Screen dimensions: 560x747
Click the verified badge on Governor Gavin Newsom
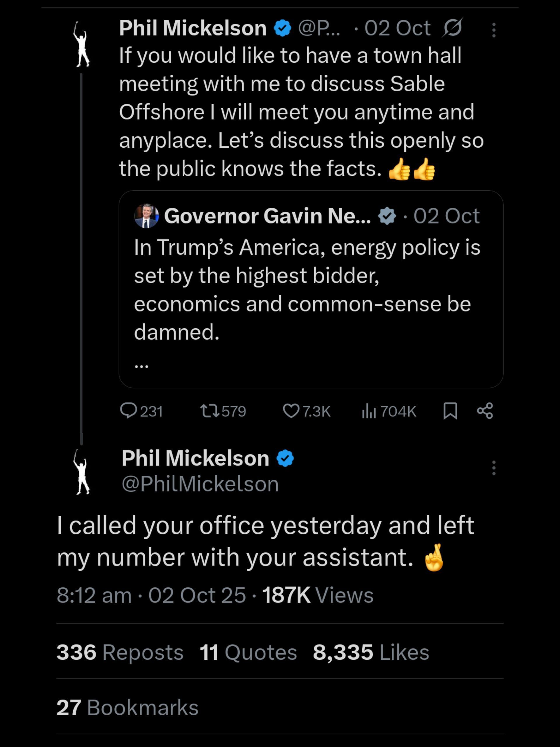387,216
